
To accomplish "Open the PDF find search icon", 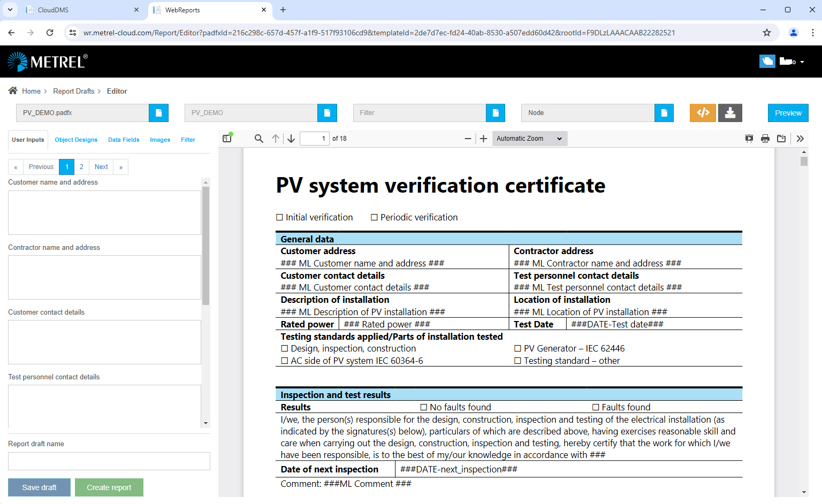I will tap(258, 139).
